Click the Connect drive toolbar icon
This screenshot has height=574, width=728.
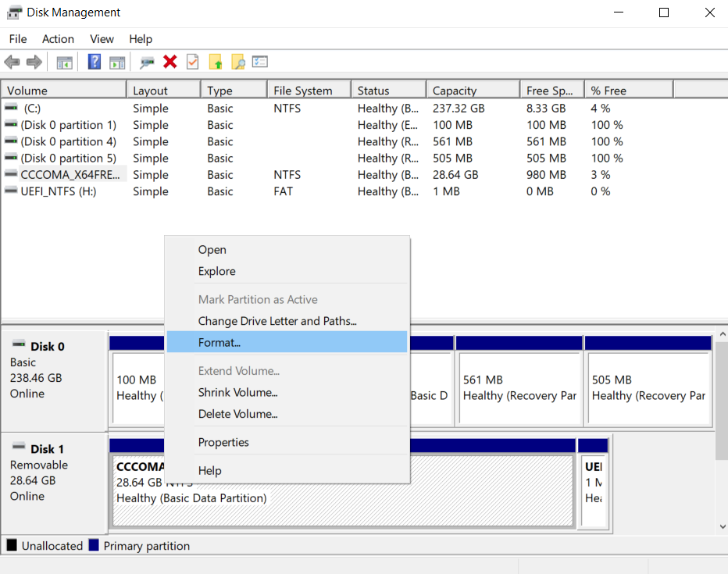click(147, 62)
